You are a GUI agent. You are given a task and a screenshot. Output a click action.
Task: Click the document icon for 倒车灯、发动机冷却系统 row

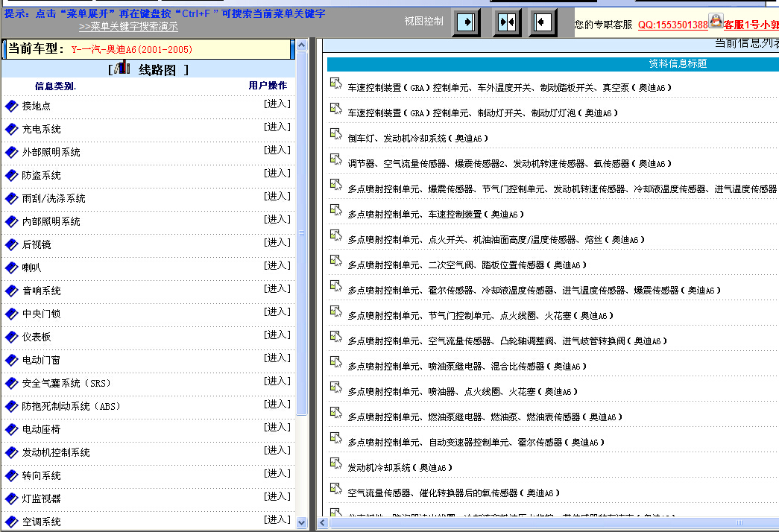point(336,134)
